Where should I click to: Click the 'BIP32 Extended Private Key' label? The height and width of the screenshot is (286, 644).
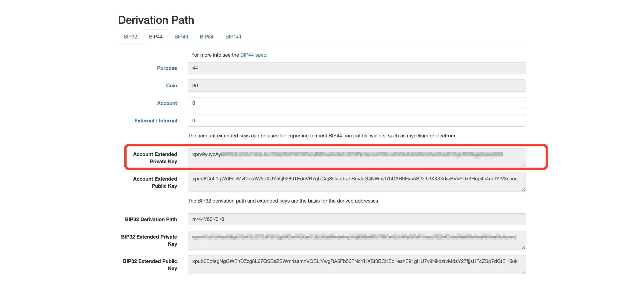[x=149, y=241]
